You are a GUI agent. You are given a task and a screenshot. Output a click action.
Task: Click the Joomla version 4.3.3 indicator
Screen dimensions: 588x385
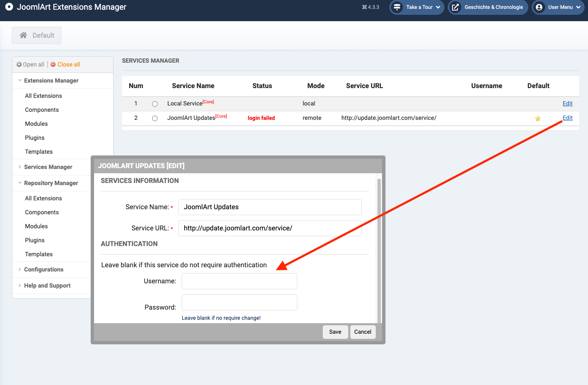coord(371,7)
